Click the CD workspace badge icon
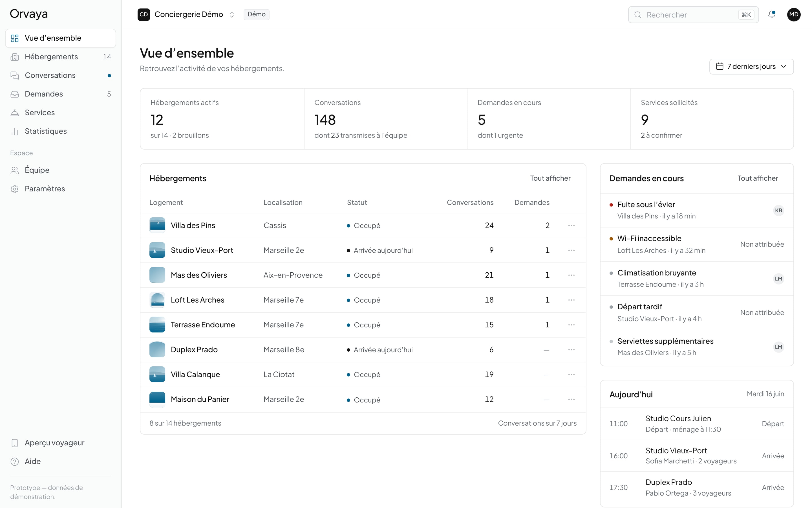The height and width of the screenshot is (508, 812). (x=144, y=14)
